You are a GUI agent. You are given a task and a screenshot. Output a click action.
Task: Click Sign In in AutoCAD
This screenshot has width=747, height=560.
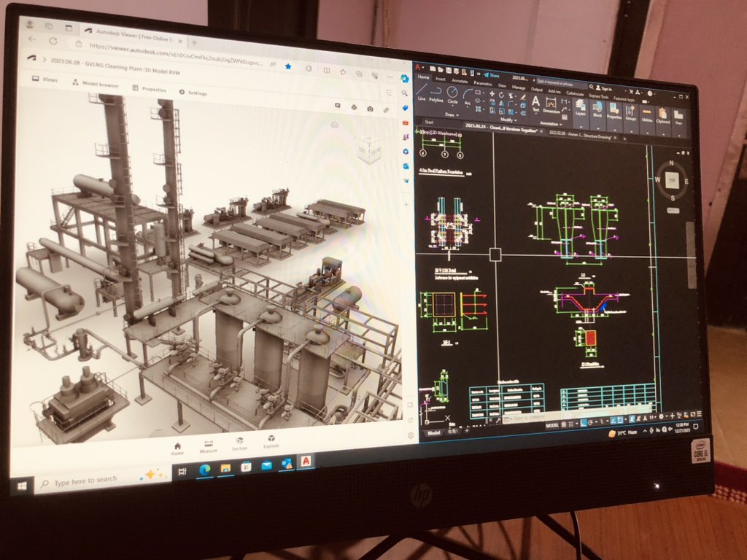click(603, 88)
